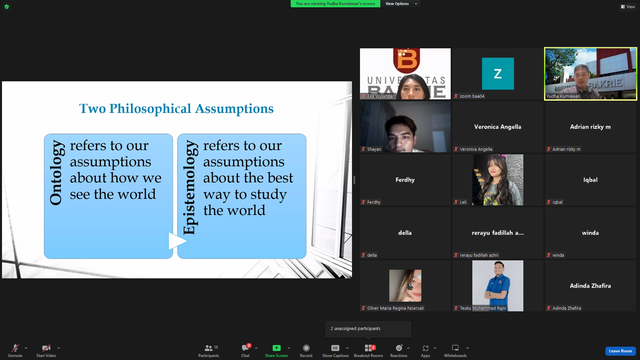Screen dimensions: 640x360
Task: Click slide title Two Philosophical Assumptions
Action: 176,109
